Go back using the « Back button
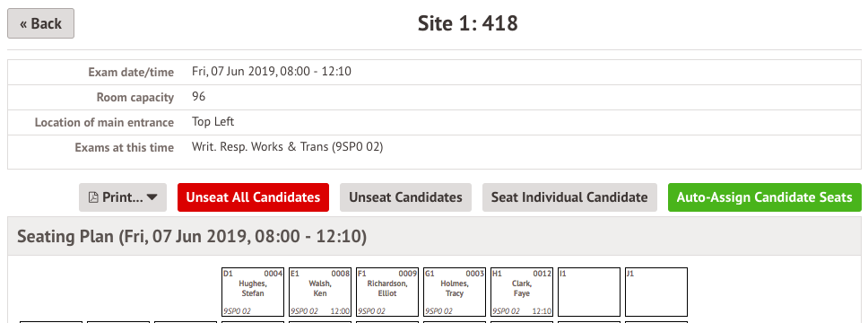The width and height of the screenshot is (868, 323). tap(41, 23)
